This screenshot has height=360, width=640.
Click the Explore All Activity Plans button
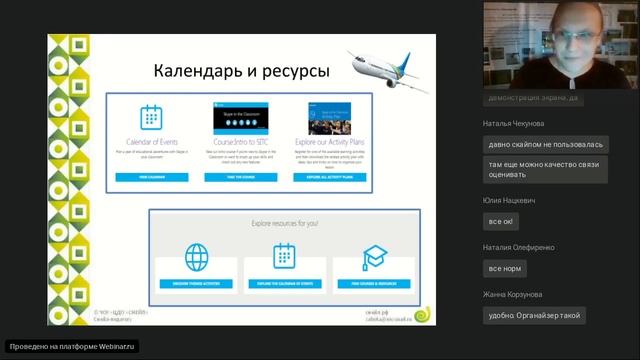click(x=330, y=177)
